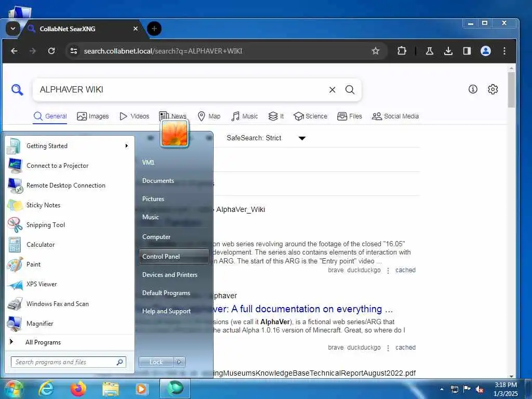This screenshot has width=532, height=399.
Task: Click the user account picture thumbnail
Action: (175, 134)
